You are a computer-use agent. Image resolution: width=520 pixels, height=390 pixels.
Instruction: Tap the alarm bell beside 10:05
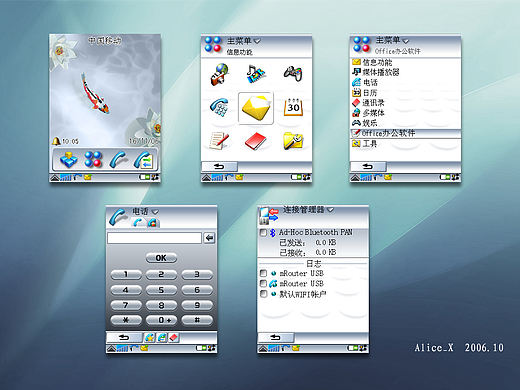[x=56, y=141]
